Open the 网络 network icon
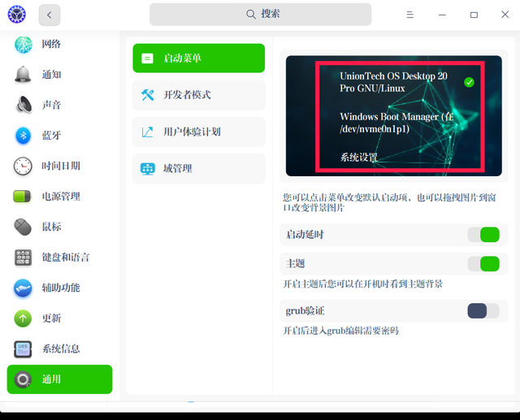This screenshot has height=420, width=520. point(24,44)
